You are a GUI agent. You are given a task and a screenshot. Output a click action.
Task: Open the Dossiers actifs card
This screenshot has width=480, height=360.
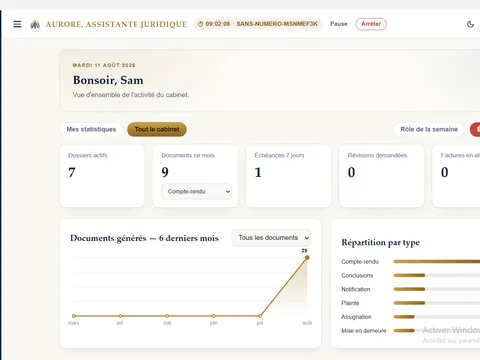pyautogui.click(x=102, y=176)
